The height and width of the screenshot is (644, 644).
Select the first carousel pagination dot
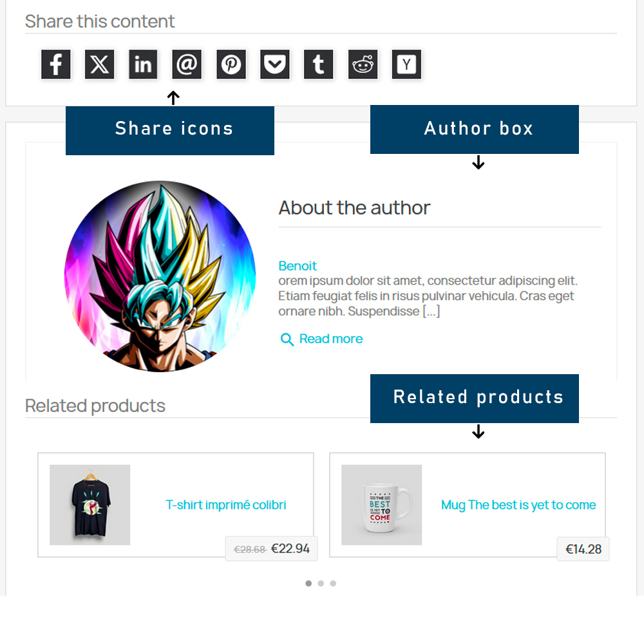(x=308, y=583)
